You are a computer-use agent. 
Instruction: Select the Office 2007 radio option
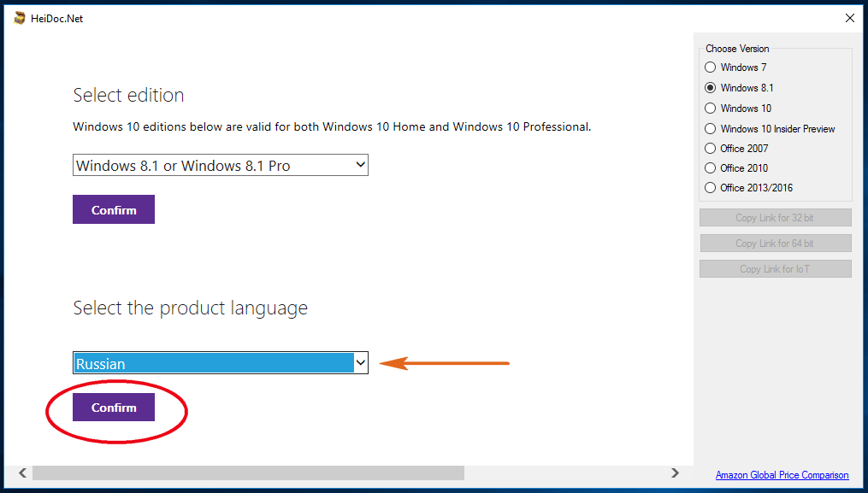coord(710,149)
